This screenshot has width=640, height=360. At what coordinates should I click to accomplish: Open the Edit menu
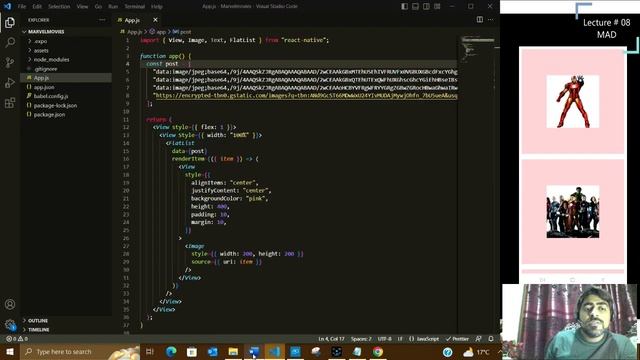click(x=37, y=7)
